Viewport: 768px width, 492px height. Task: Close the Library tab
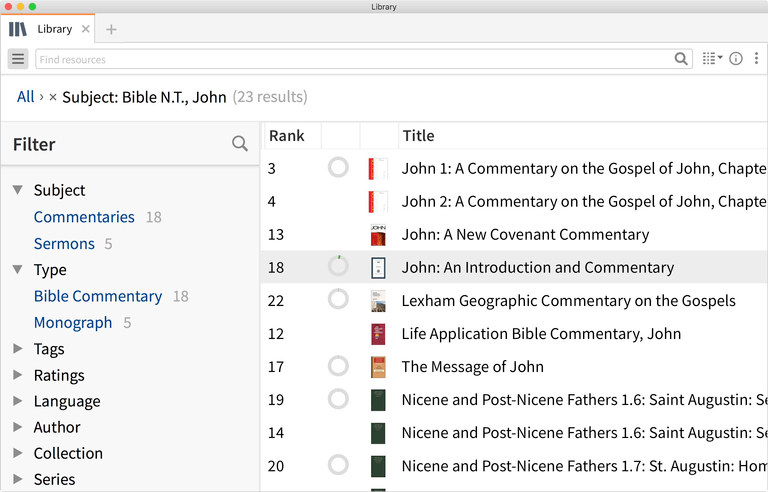85,29
